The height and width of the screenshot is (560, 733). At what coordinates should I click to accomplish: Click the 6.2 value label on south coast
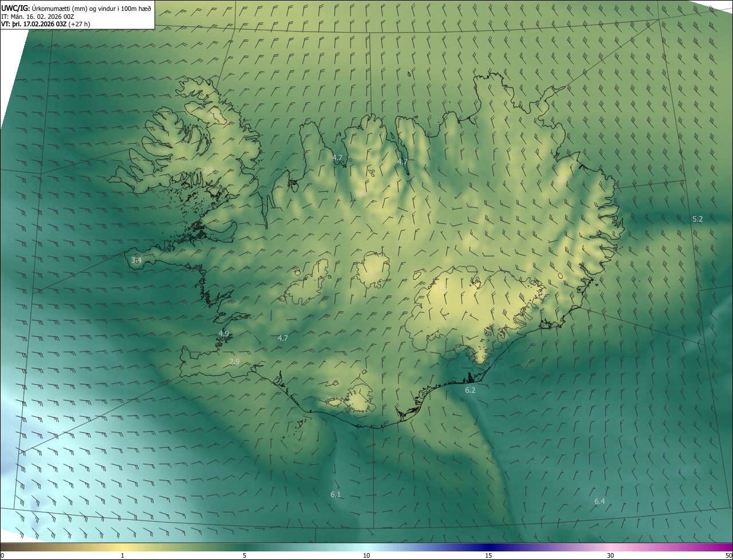click(470, 391)
